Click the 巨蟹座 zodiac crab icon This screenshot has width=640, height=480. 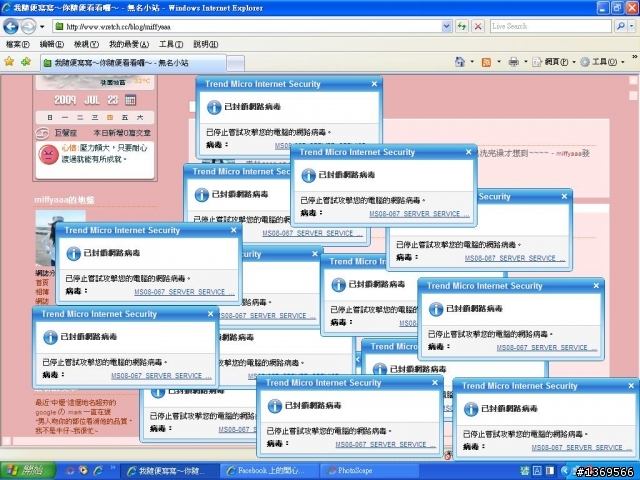(42, 133)
